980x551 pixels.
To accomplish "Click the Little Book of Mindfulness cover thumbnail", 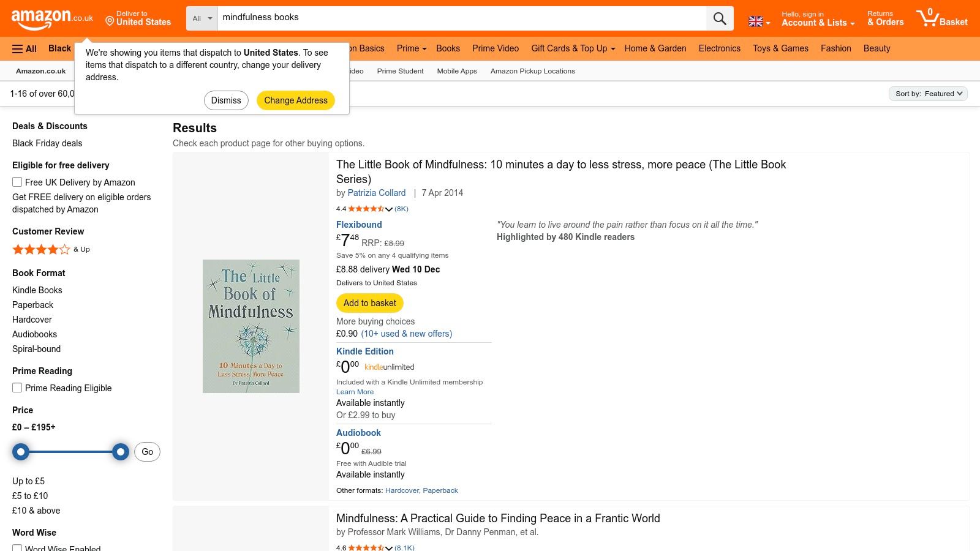I will 251,326.
